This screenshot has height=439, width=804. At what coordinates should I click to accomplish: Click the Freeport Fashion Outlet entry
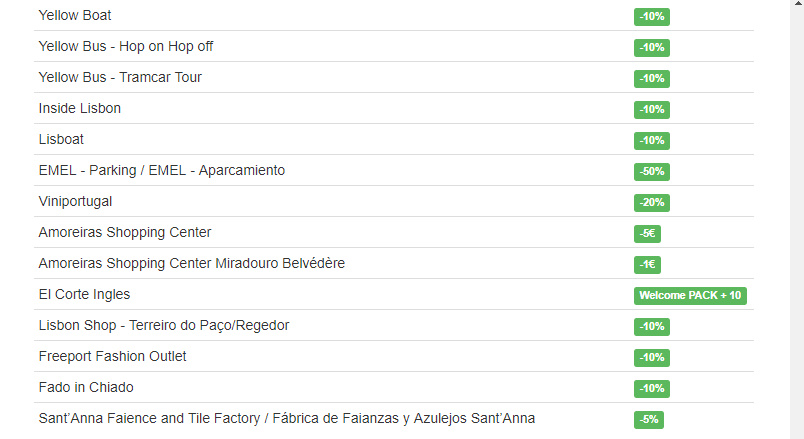(112, 356)
